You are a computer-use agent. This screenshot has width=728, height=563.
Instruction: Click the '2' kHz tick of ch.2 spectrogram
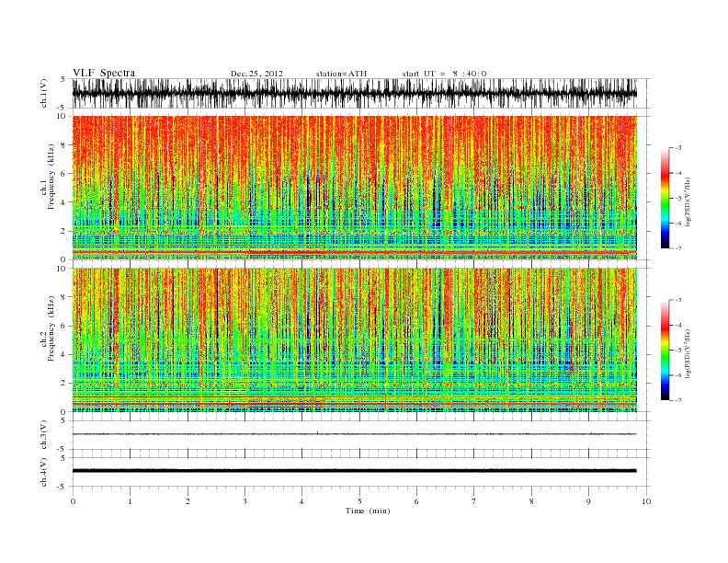[x=63, y=384]
